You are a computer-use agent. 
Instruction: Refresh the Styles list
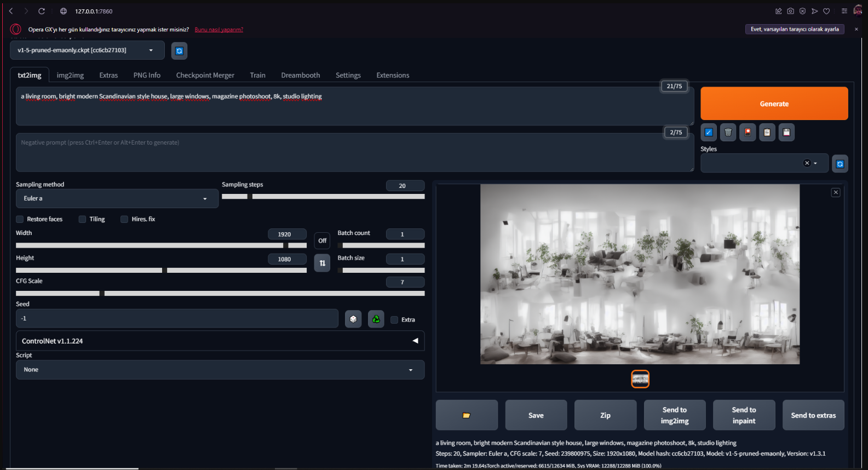840,164
